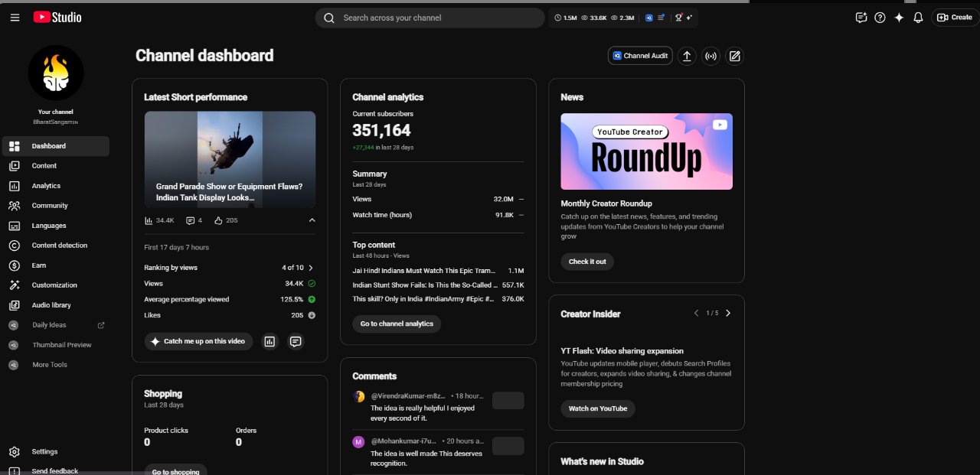Open the notifications bell
The width and height of the screenshot is (980, 475).
[x=918, y=18]
